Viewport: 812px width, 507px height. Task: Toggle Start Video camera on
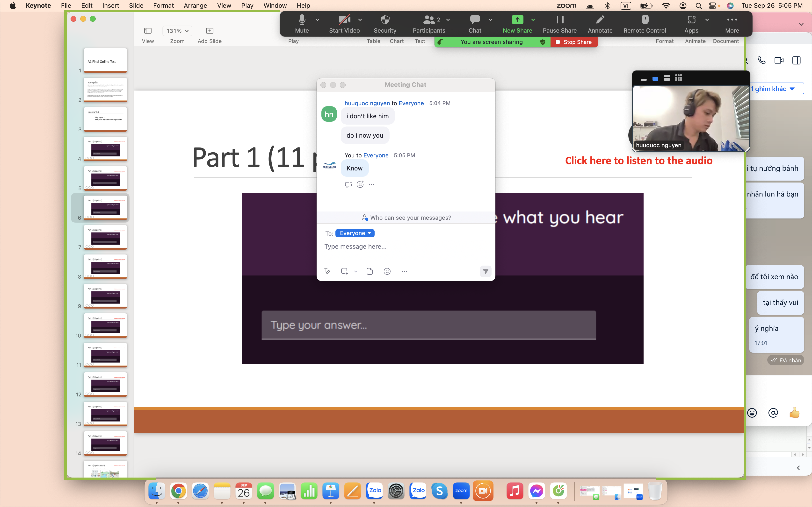[344, 20]
